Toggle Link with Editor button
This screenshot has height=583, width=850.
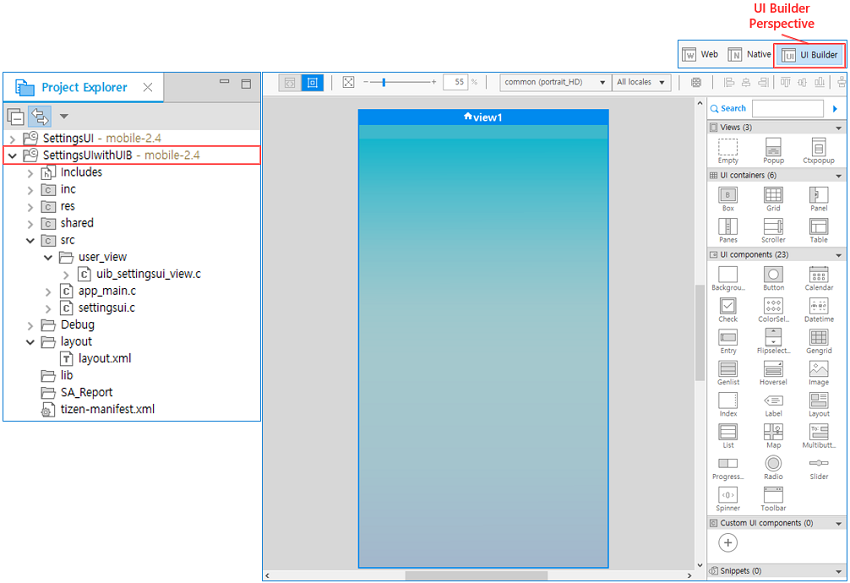[40, 116]
